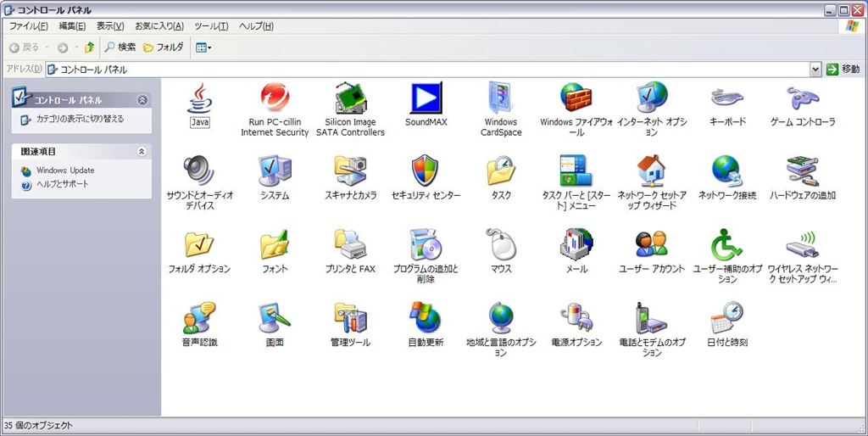This screenshot has height=436, width=868.
Task: Open the 表示(V) menu
Action: click(110, 26)
